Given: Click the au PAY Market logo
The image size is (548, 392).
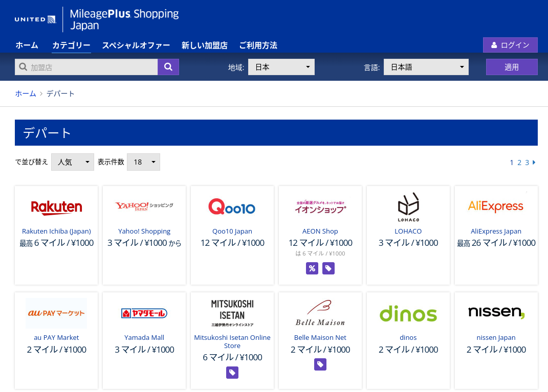Looking at the screenshot, I should point(56,313).
